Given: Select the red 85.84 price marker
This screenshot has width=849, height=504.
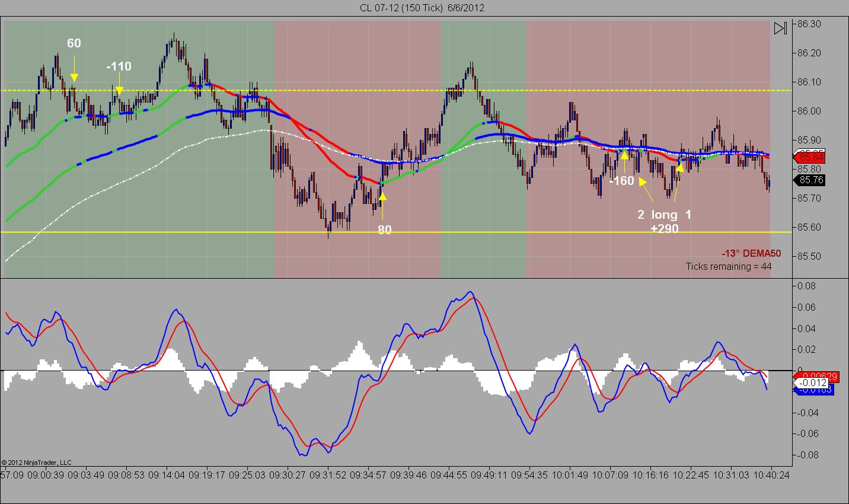Looking at the screenshot, I should coord(809,158).
